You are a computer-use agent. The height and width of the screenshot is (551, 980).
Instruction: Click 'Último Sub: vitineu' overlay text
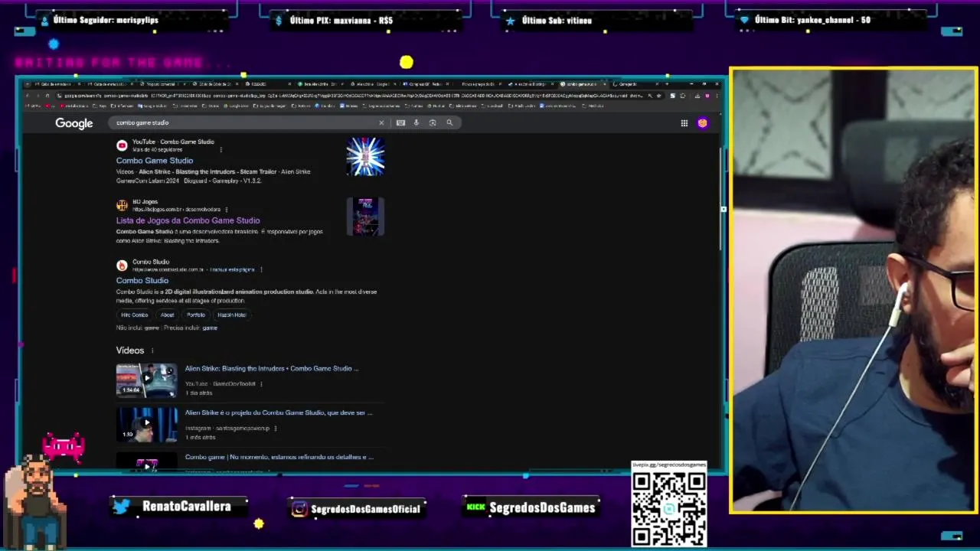pyautogui.click(x=557, y=21)
